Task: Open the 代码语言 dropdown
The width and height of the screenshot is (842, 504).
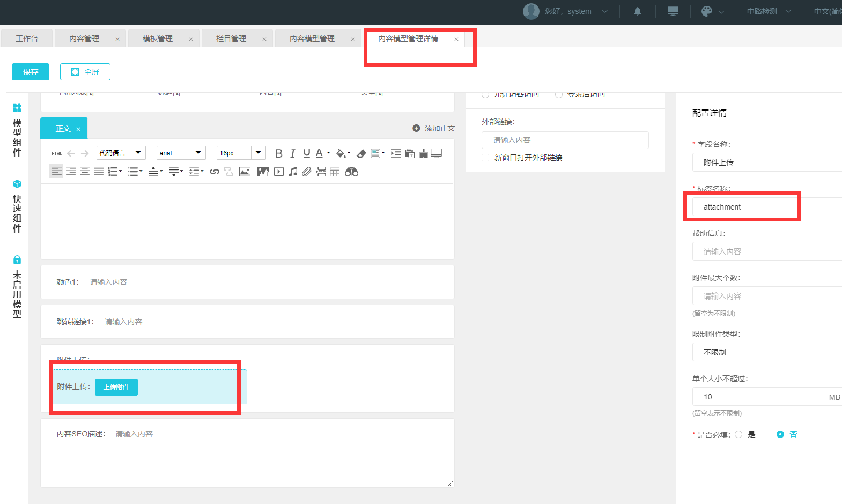Action: 121,153
